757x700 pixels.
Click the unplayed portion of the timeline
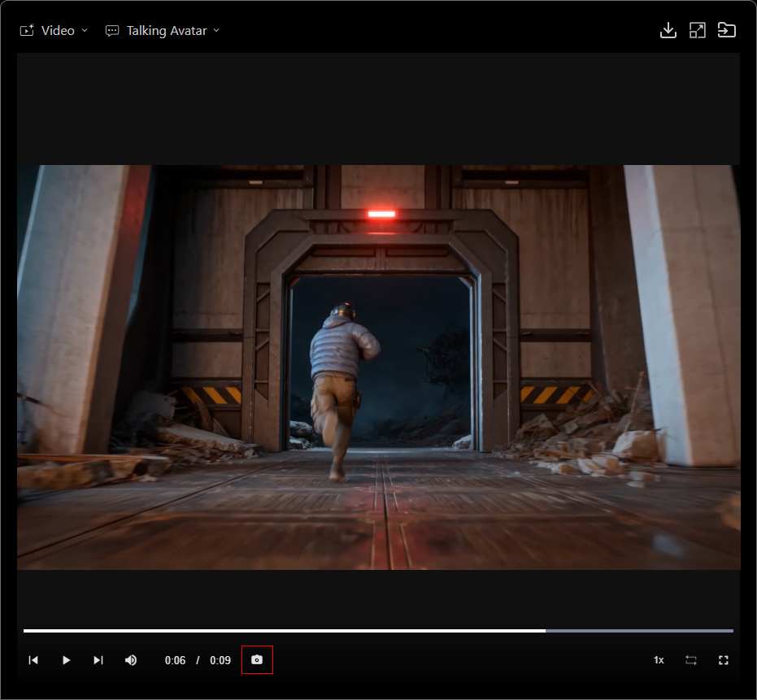(640, 630)
